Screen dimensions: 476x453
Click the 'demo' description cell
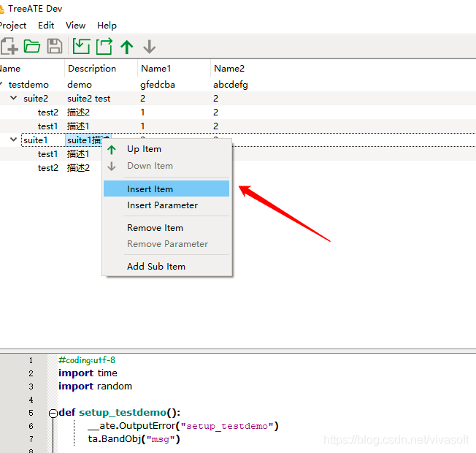(80, 85)
